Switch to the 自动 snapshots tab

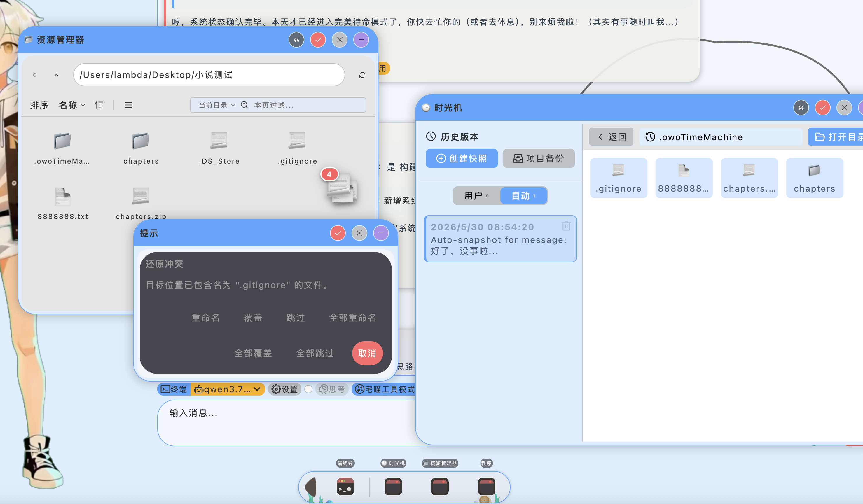pyautogui.click(x=523, y=196)
